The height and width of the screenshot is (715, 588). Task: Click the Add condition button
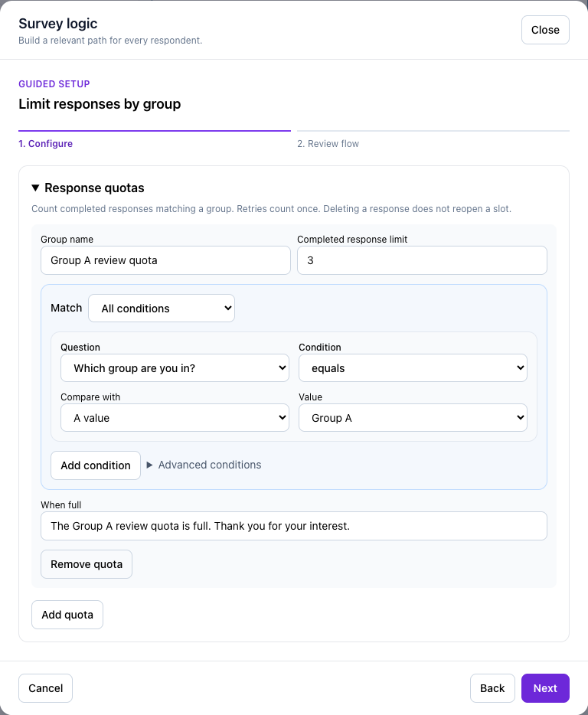click(x=96, y=465)
